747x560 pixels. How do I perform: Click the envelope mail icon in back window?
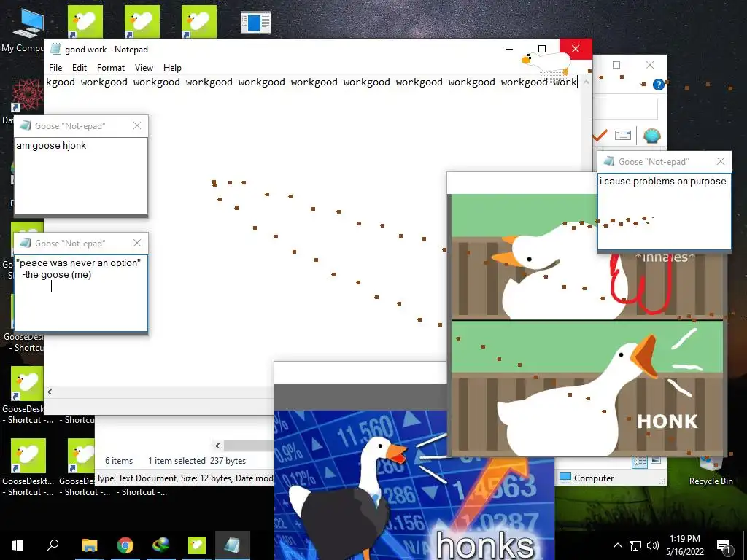[x=623, y=135]
